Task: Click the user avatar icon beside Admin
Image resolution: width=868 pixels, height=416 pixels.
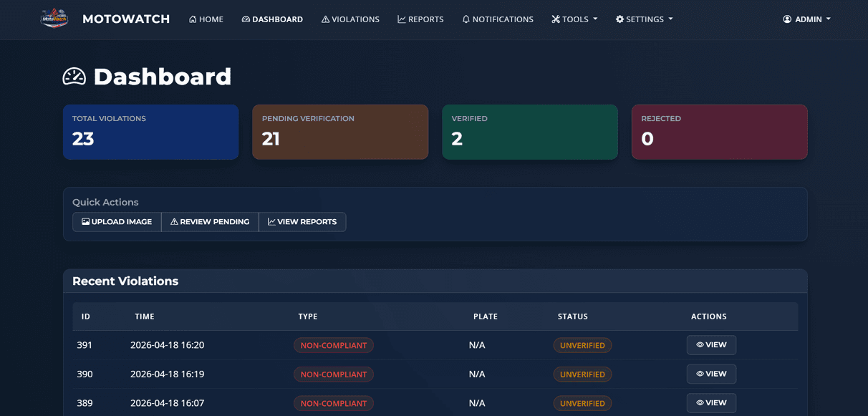Action: (787, 19)
